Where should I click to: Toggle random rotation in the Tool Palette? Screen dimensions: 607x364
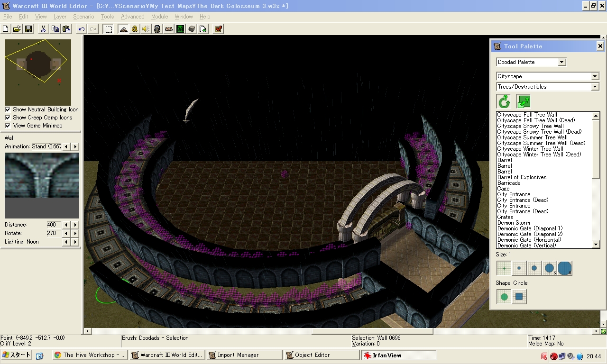504,101
